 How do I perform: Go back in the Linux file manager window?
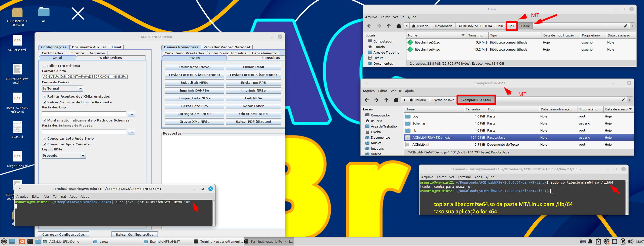tap(369, 26)
